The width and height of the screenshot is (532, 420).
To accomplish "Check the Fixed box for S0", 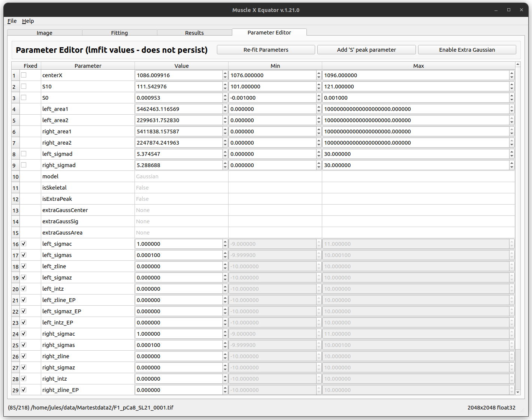I will (24, 97).
